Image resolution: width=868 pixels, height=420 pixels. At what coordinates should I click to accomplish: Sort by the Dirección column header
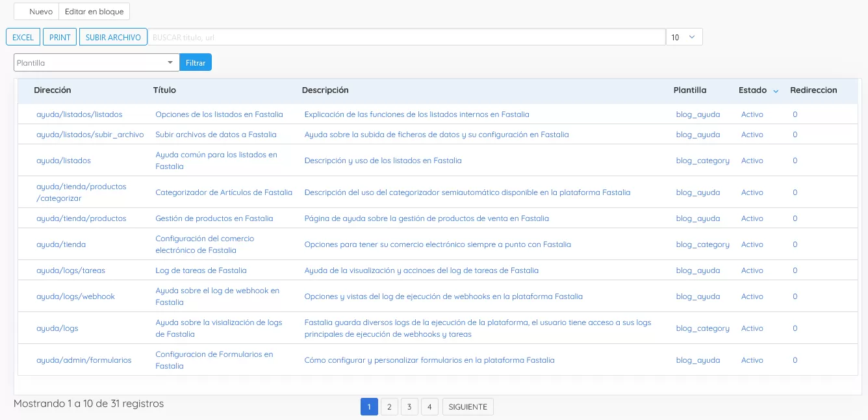tap(53, 90)
